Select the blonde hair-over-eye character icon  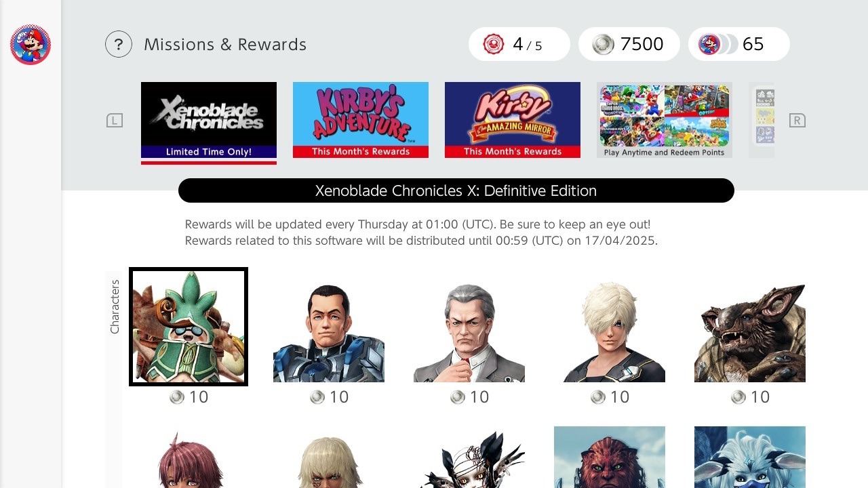click(x=610, y=327)
